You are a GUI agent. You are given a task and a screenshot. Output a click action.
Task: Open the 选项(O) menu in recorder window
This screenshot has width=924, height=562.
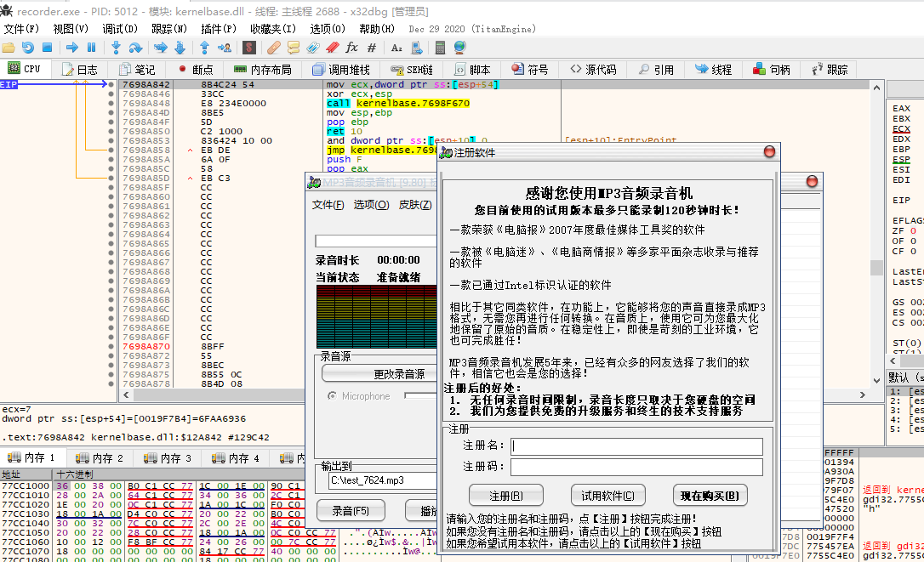click(x=371, y=205)
